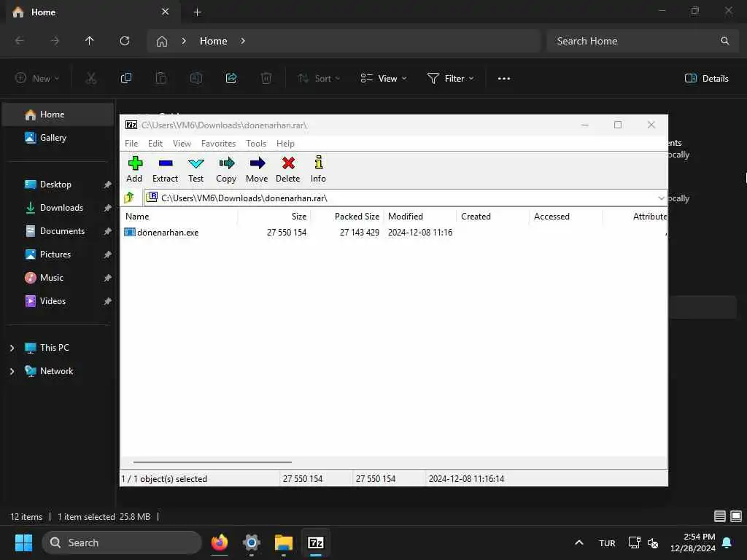This screenshot has width=747, height=560.
Task: Open the File menu in 7-Zip
Action: click(x=131, y=144)
